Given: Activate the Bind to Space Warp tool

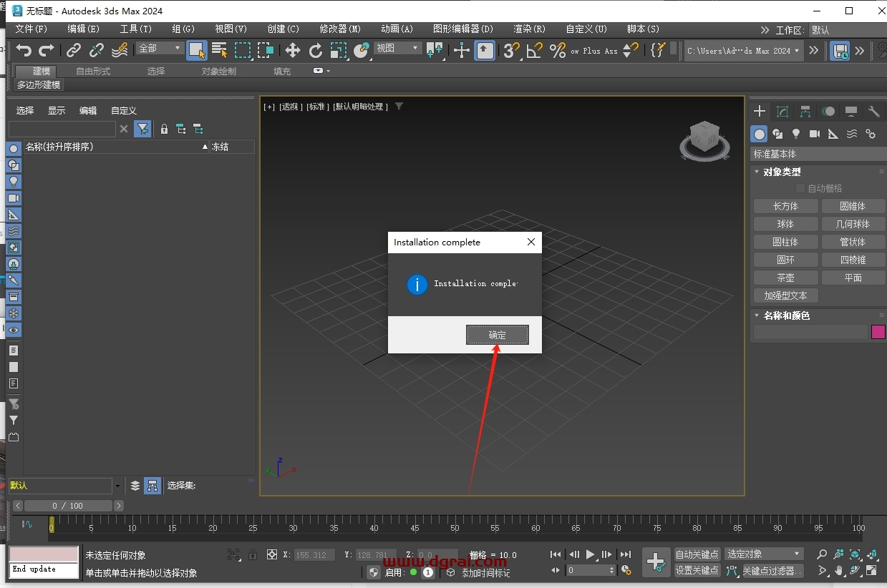Looking at the screenshot, I should [120, 50].
